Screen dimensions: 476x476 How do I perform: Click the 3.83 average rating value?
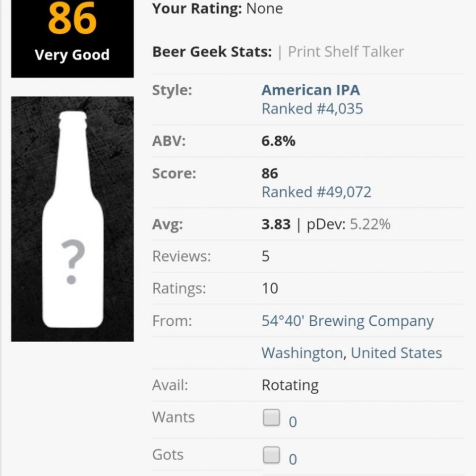point(276,224)
